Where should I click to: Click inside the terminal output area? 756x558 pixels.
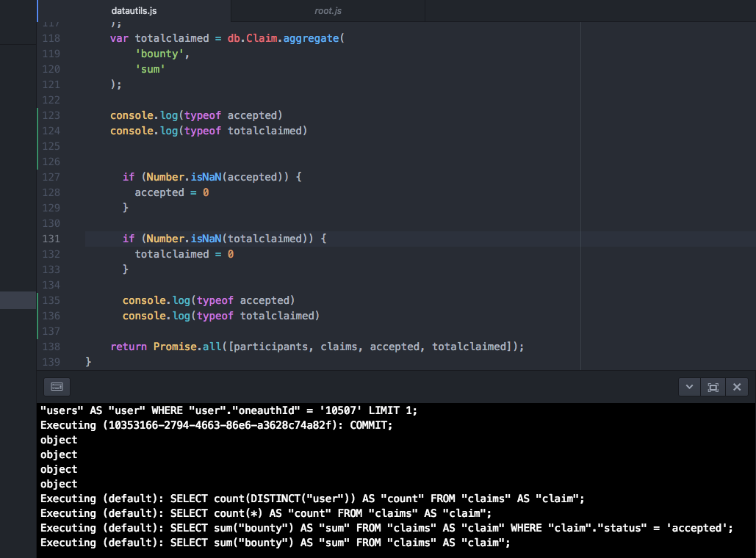[367, 477]
